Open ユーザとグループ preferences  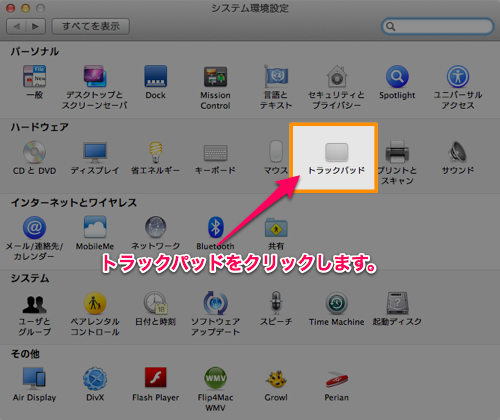coord(34,304)
